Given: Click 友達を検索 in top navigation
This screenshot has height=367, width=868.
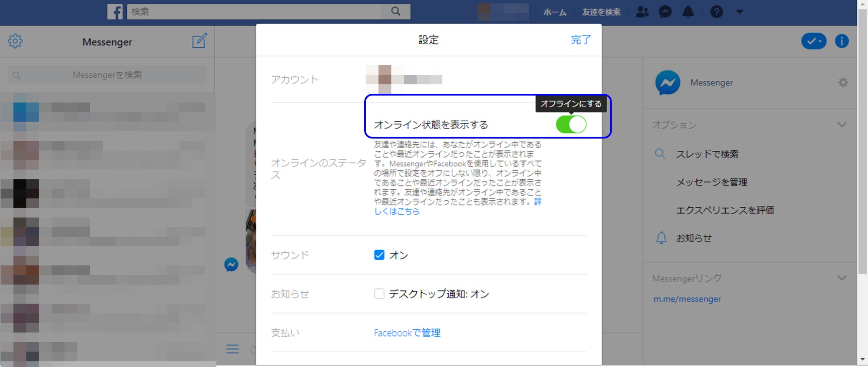Looking at the screenshot, I should click(x=601, y=12).
